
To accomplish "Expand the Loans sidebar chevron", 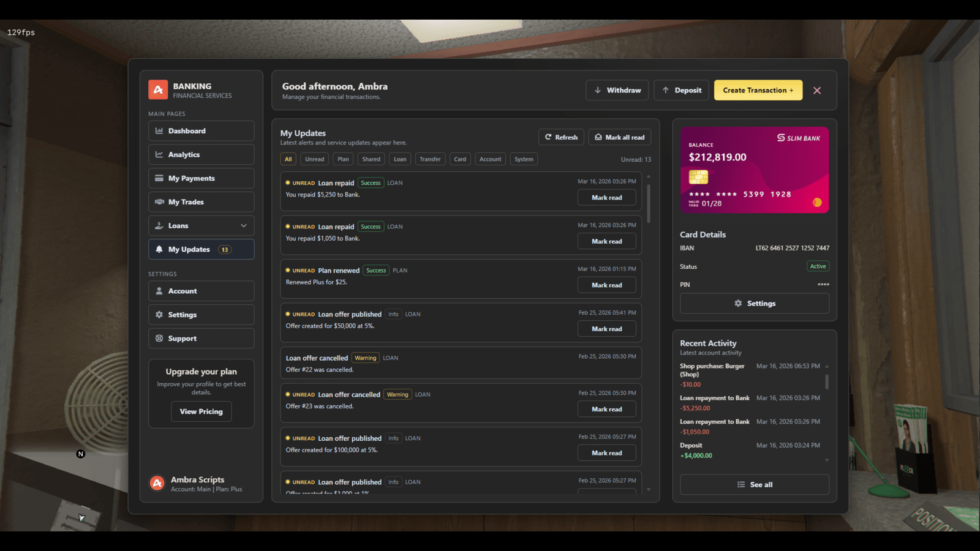I will coord(244,226).
